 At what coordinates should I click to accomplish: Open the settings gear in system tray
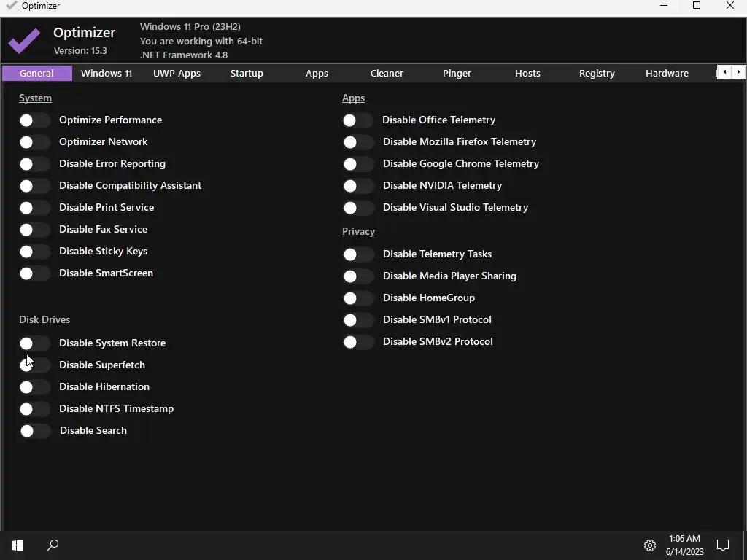[x=650, y=545]
